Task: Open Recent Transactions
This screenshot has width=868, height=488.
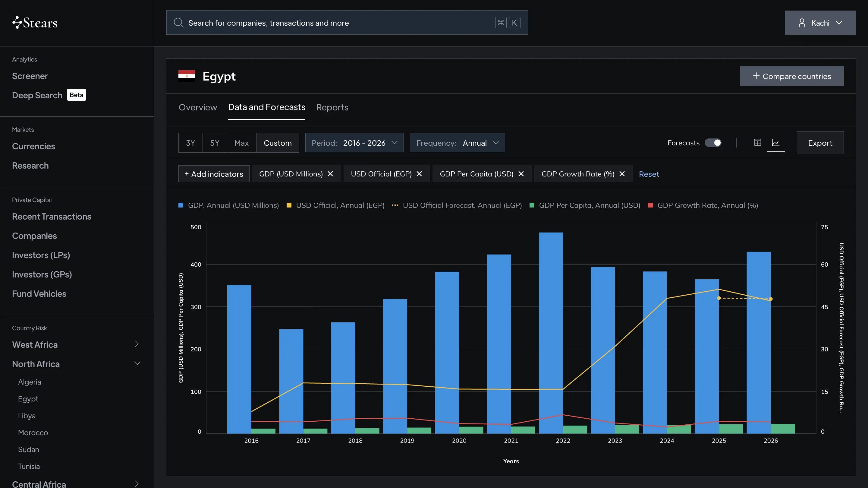Action: [52, 216]
